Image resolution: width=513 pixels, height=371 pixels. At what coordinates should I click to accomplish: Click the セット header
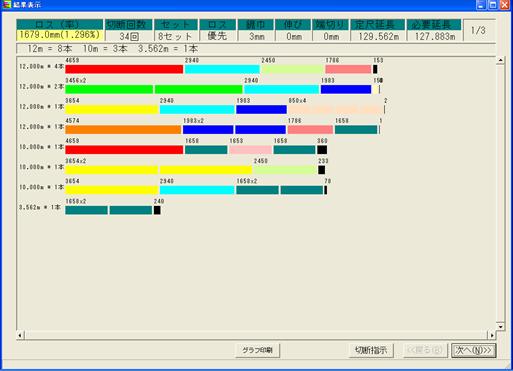[176, 24]
